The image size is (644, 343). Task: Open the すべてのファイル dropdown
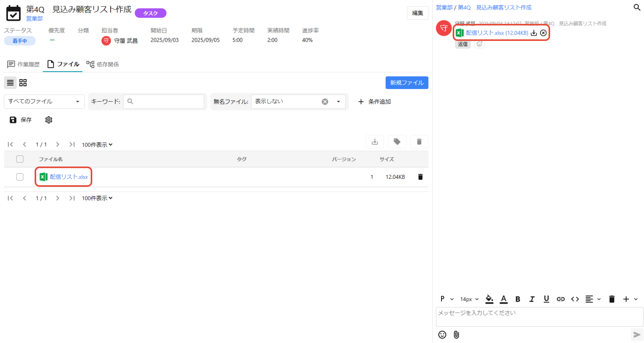(x=44, y=102)
